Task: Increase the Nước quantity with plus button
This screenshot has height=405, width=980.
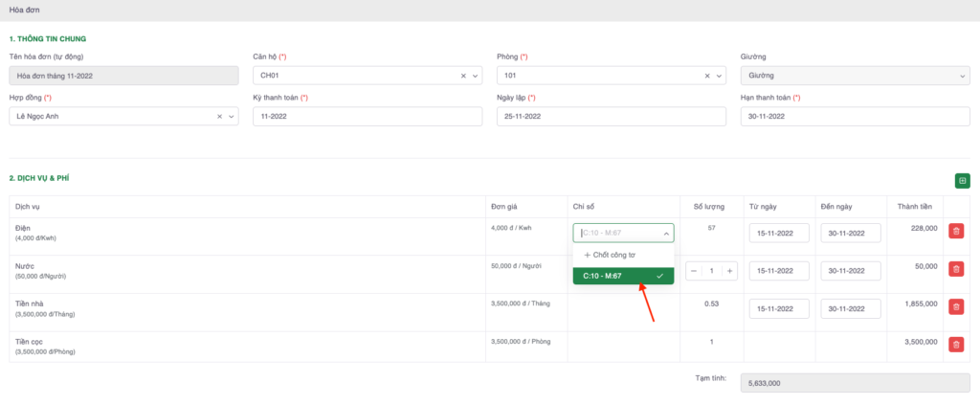Action: (730, 271)
